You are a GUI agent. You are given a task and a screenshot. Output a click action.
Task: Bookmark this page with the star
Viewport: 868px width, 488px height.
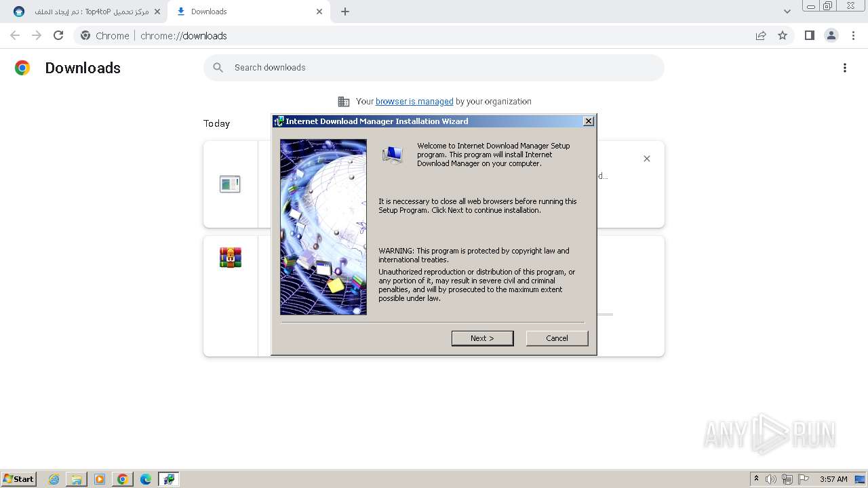point(783,36)
